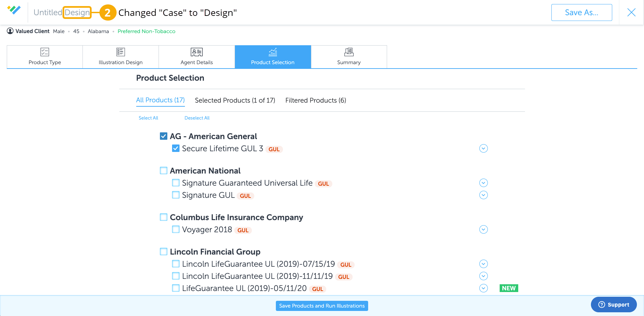Screen dimensions: 644x316
Task: Expand details for Secure Lifetime GUL 3
Action: tap(483, 149)
